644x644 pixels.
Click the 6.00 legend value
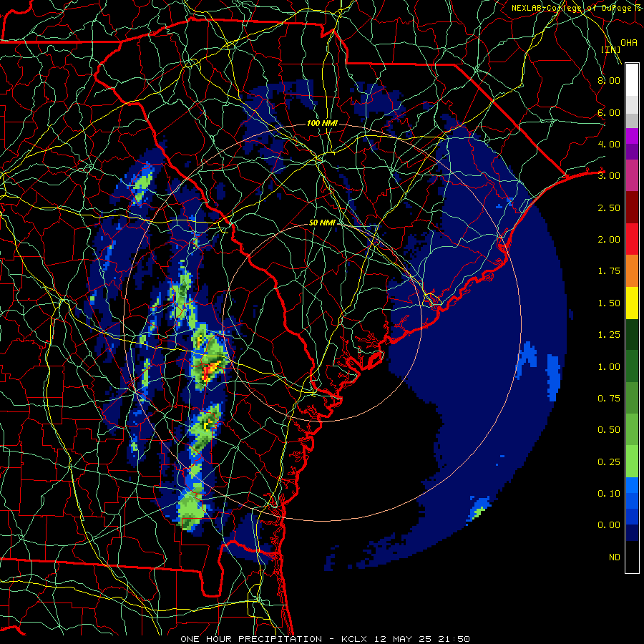click(609, 112)
